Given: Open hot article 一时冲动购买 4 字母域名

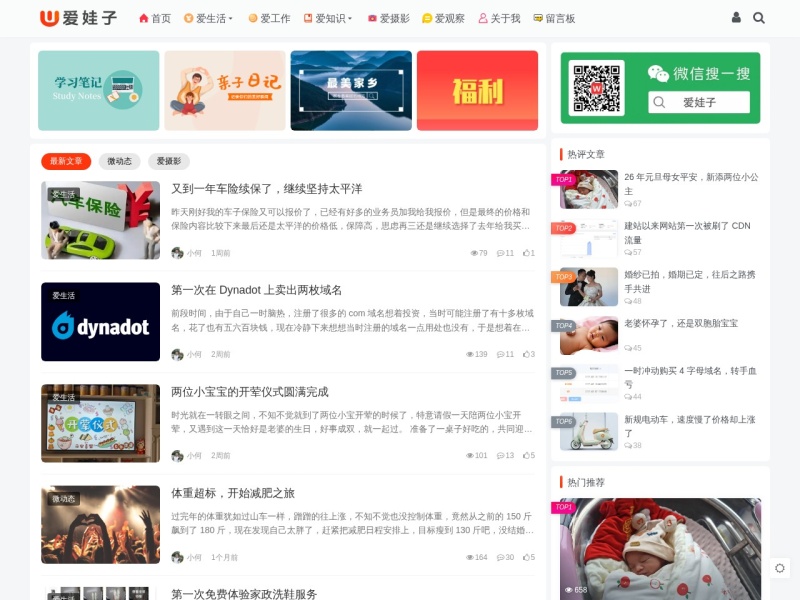Looking at the screenshot, I should [690, 378].
